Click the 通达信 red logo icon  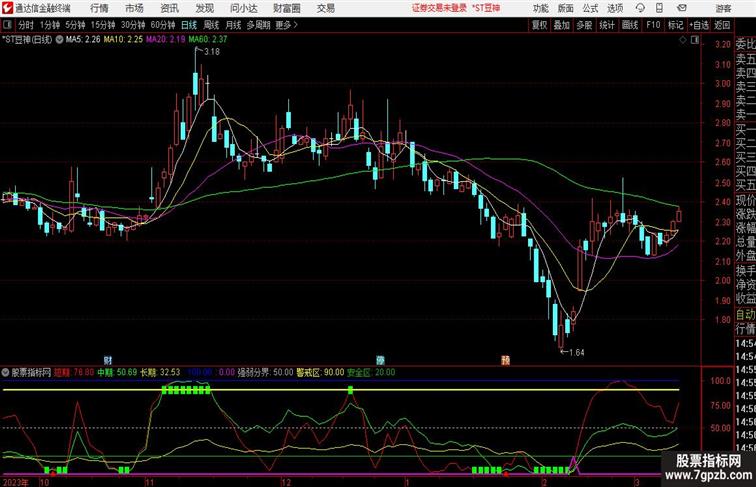point(7,8)
